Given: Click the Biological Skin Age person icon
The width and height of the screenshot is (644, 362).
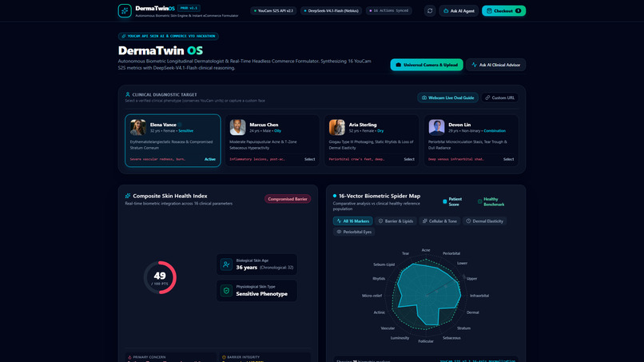Looking at the screenshot, I should pyautogui.click(x=226, y=265).
